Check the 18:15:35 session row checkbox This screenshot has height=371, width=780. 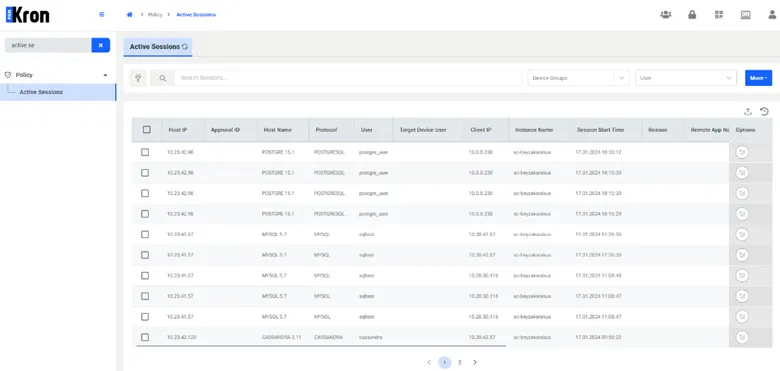(145, 173)
